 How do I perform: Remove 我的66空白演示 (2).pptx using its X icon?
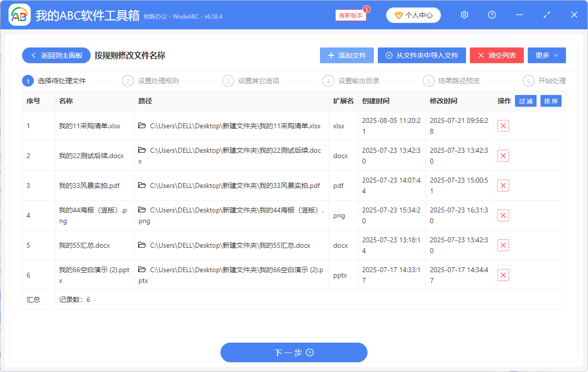click(x=503, y=275)
